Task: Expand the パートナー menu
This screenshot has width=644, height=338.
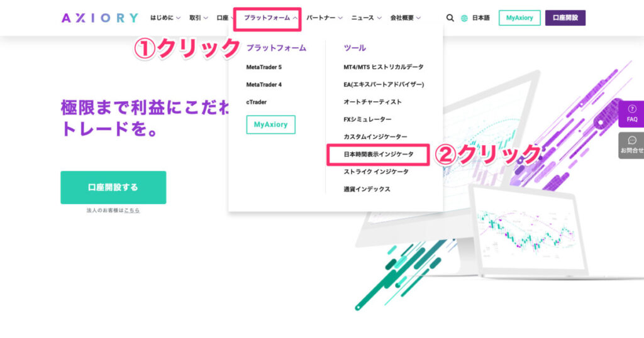Action: pyautogui.click(x=324, y=18)
